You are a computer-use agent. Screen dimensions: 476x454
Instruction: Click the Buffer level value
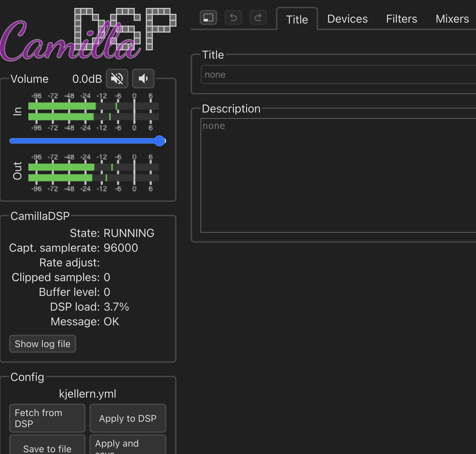(107, 292)
